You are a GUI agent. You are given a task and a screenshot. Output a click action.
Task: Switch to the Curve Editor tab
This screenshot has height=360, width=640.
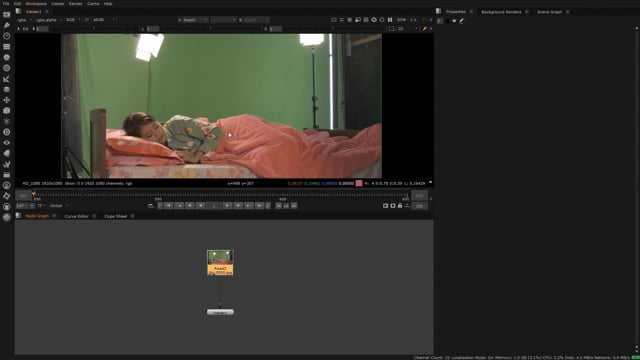tap(76, 216)
